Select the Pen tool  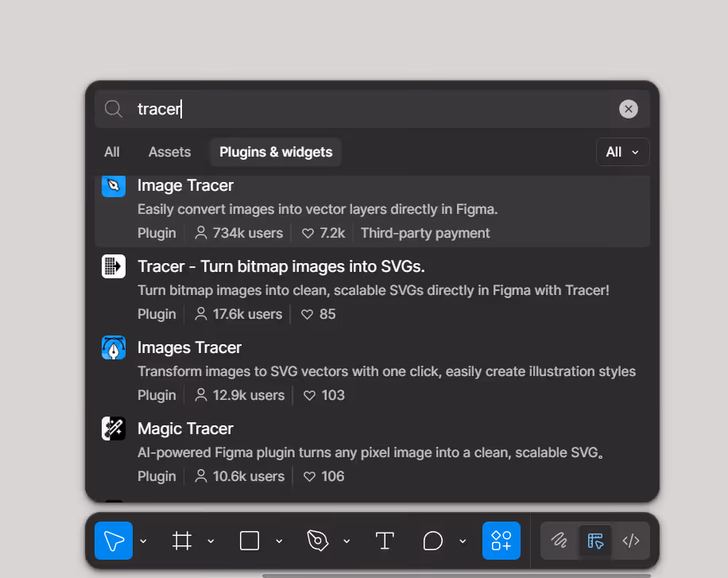click(x=318, y=541)
